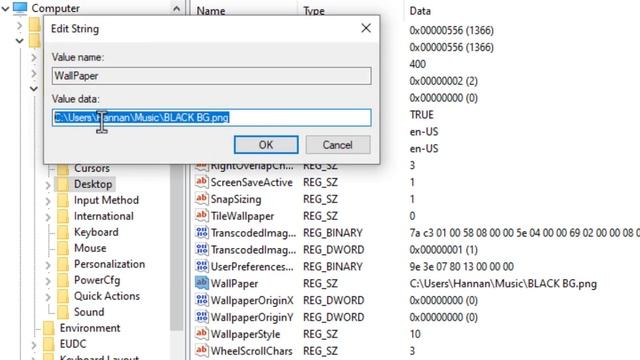Click the Input Method folder icon
Viewport: 640px width, 360px height.
click(x=63, y=200)
